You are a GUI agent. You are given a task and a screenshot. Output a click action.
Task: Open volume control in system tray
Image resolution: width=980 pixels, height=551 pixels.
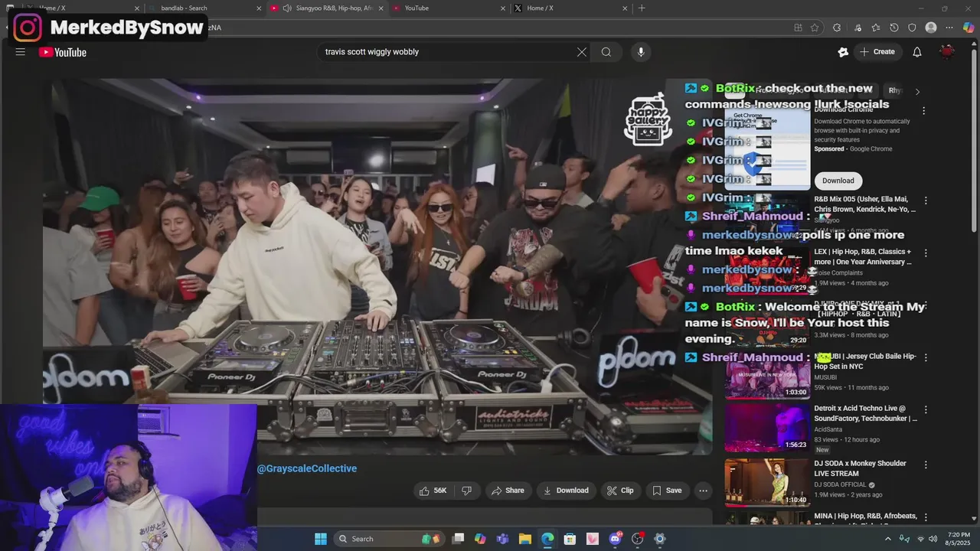pyautogui.click(x=933, y=539)
